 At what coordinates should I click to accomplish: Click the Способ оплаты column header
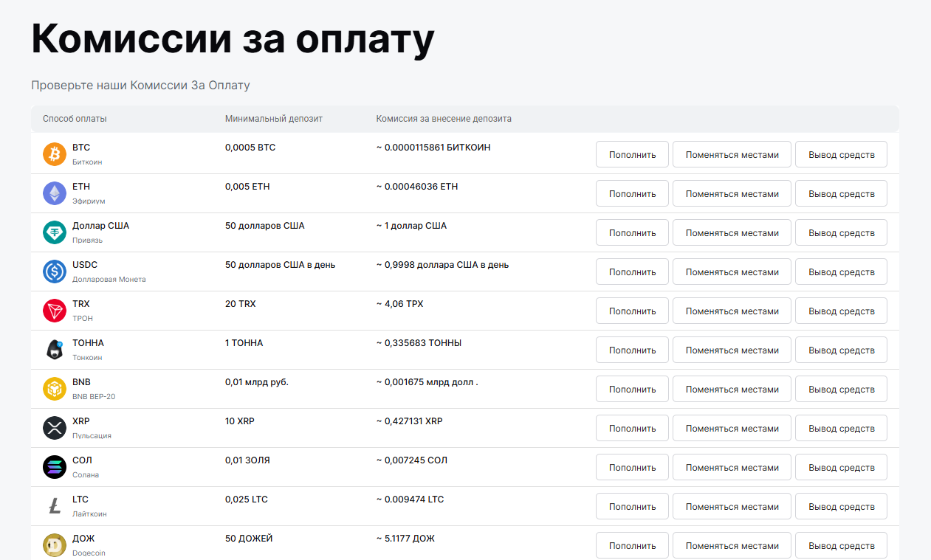[x=75, y=119]
